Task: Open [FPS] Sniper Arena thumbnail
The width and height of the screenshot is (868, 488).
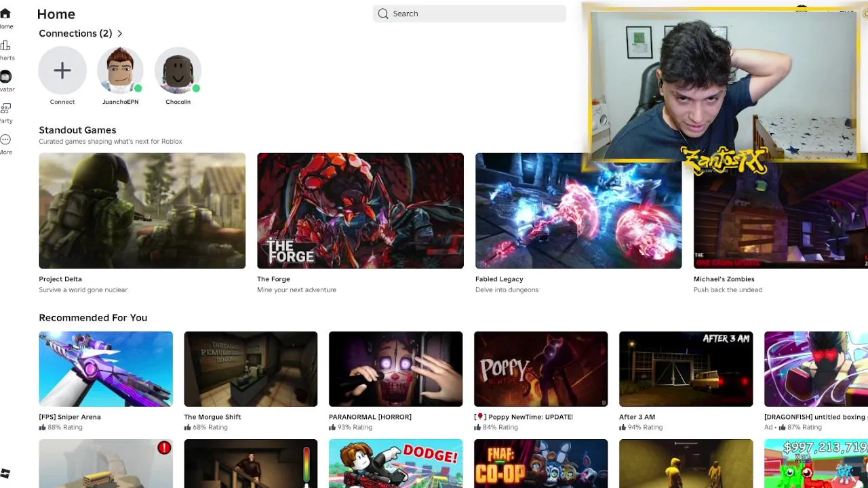Action: (x=106, y=369)
